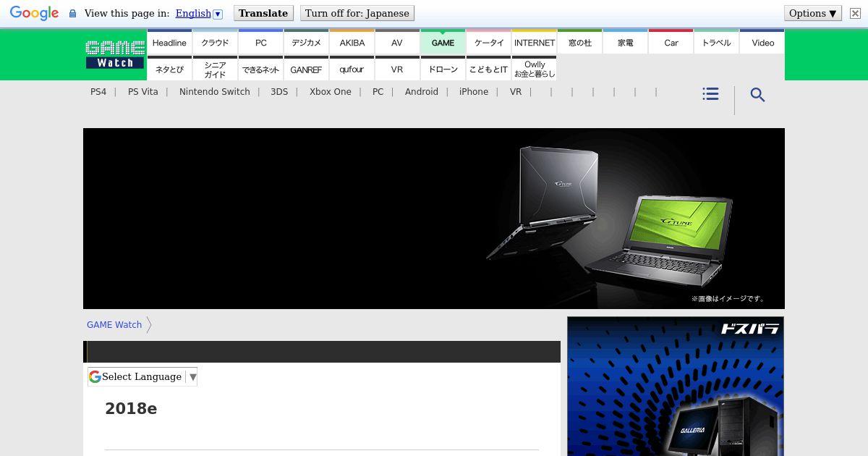Click the Translate button
Screen dimensions: 868x456
pos(263,13)
